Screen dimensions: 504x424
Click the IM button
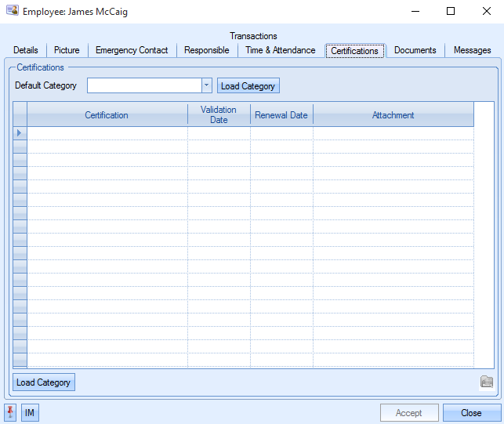(30, 412)
